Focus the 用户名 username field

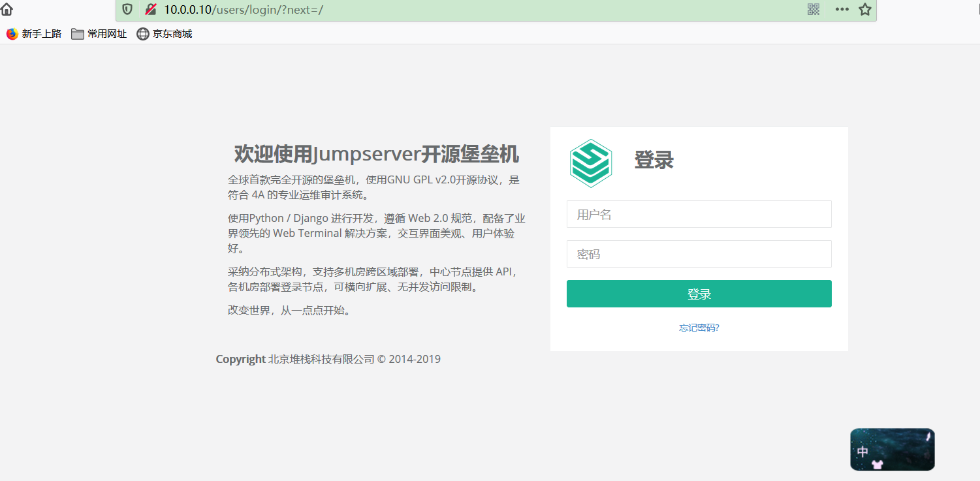tap(699, 214)
